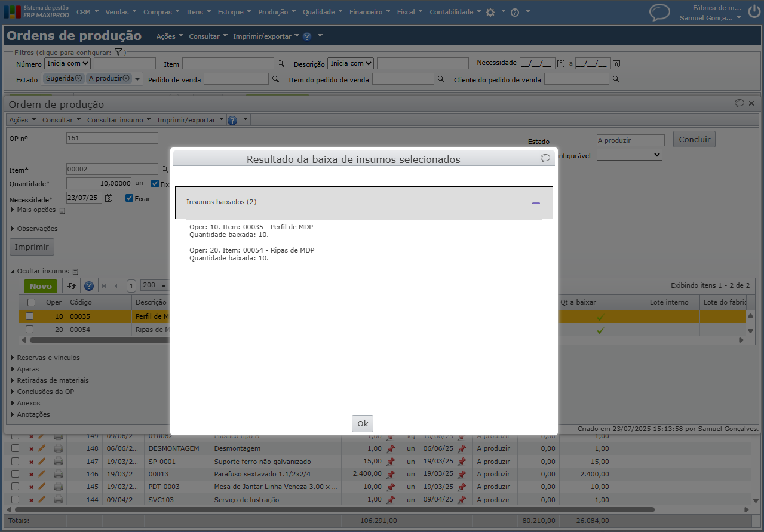Open Consultar insumo menu in order toolbar

(x=119, y=120)
